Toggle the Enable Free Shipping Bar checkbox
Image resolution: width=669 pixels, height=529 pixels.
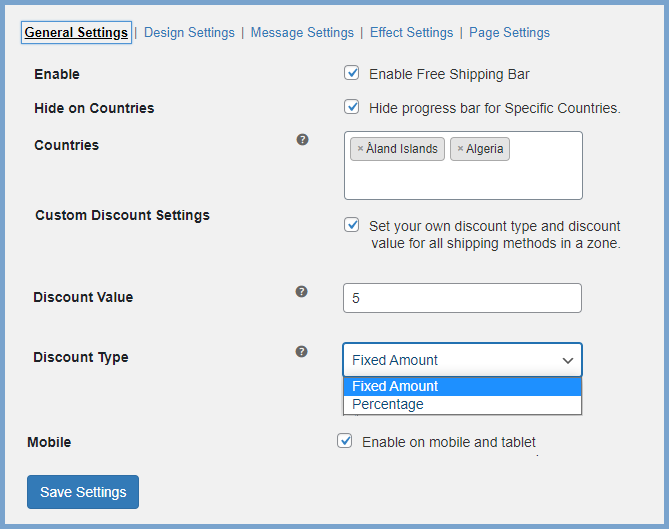click(352, 73)
